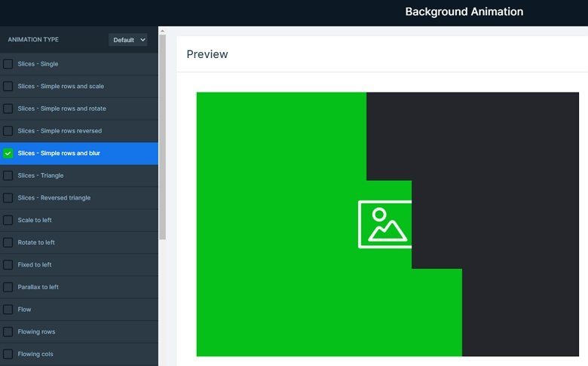Enable Slices - Simple rows and scale checkbox
Image resolution: width=588 pixels, height=366 pixels.
click(x=8, y=86)
